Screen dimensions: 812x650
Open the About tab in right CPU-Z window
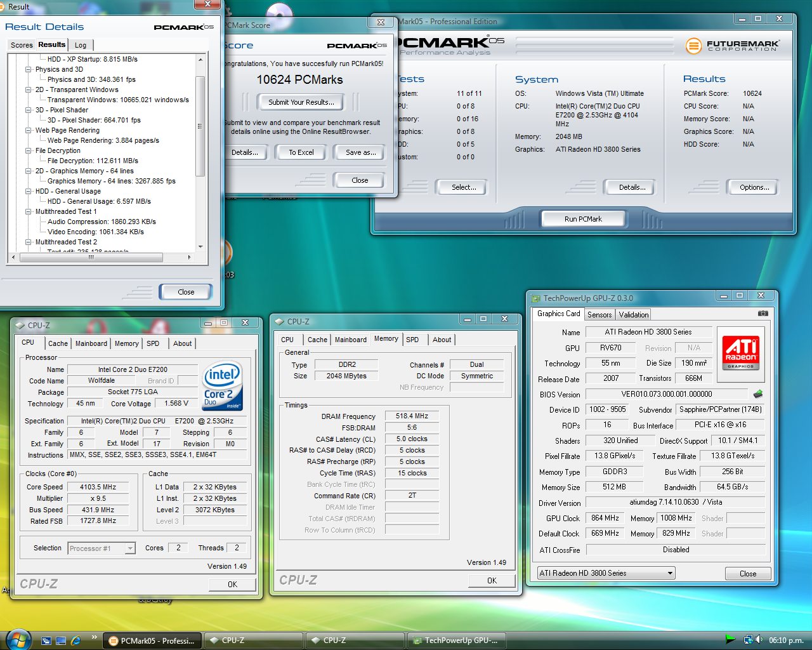click(x=442, y=340)
